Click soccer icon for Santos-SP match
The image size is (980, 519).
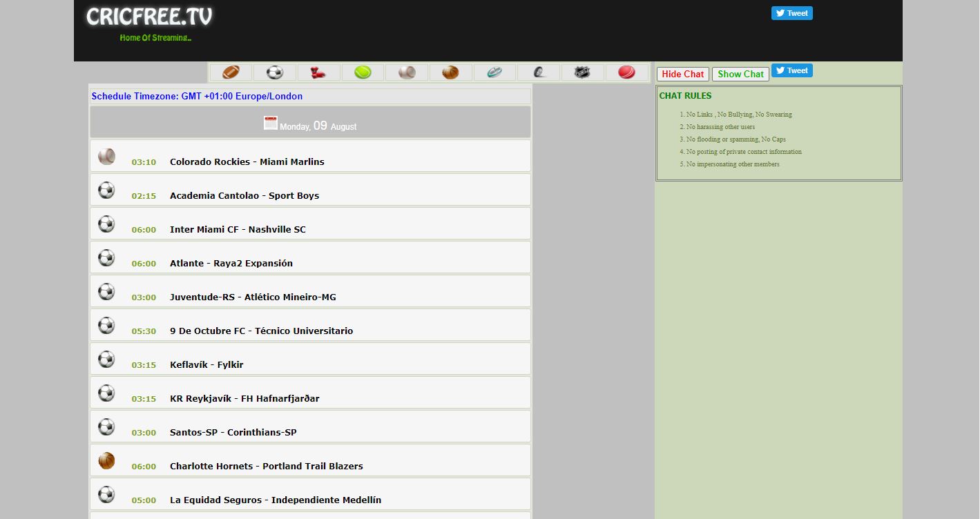click(106, 427)
